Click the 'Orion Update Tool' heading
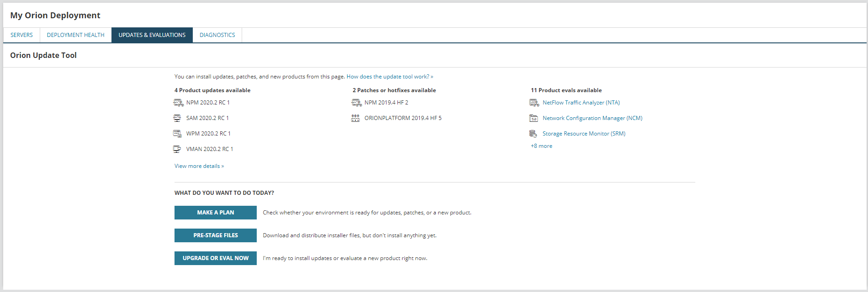868x292 pixels. coord(43,55)
